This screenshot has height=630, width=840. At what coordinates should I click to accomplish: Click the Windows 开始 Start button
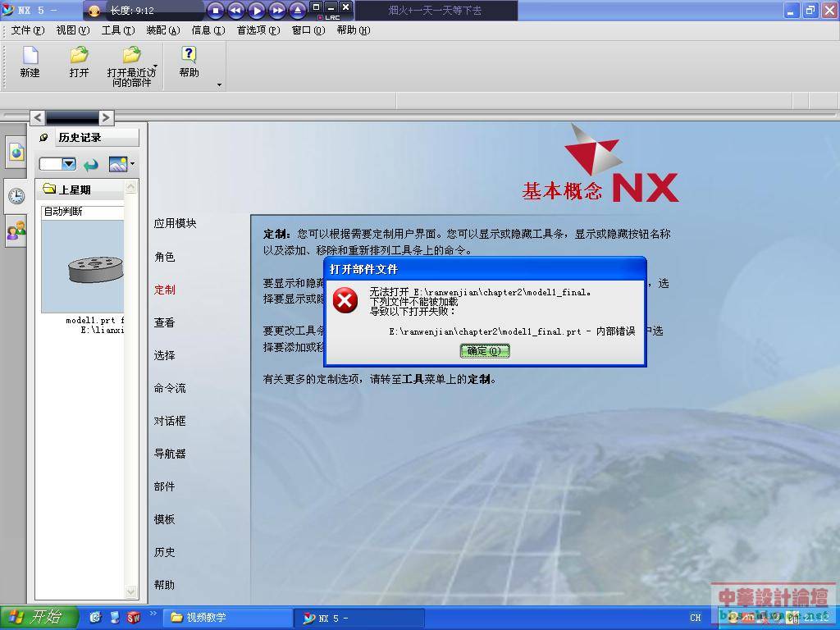tap(39, 618)
